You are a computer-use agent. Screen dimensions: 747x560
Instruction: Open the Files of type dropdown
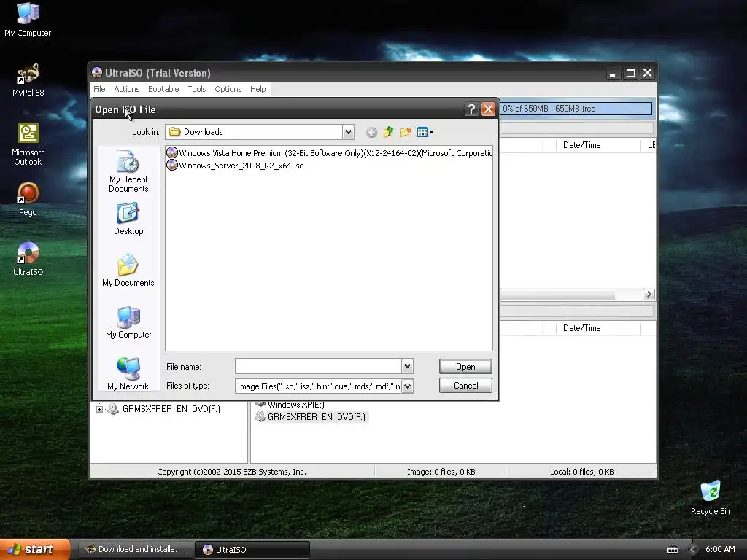coord(407,386)
